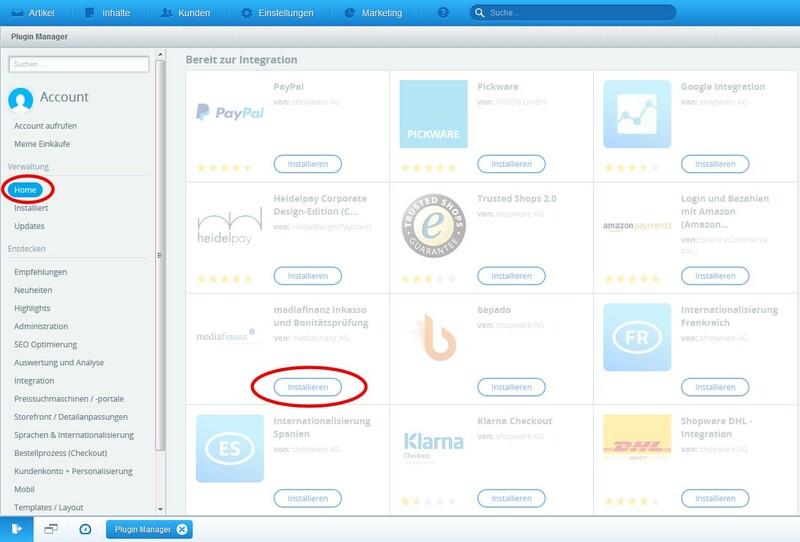This screenshot has height=542, width=800.
Task: Click the Google Integration chart icon
Action: [637, 114]
